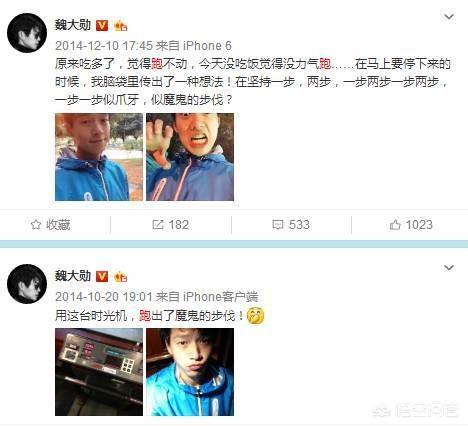The height and width of the screenshot is (426, 468).
Task: Open second post's profile avatar
Action: (x=27, y=284)
